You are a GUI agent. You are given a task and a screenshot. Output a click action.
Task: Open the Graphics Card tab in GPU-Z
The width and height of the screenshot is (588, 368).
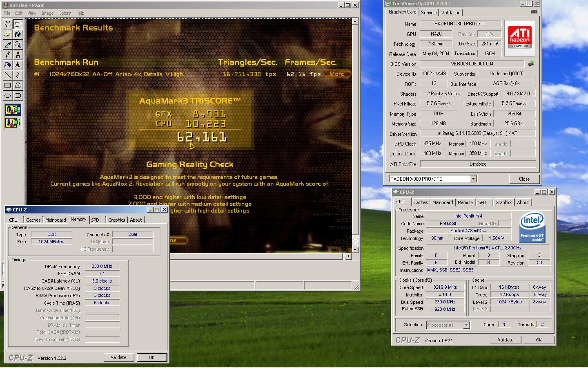[403, 12]
